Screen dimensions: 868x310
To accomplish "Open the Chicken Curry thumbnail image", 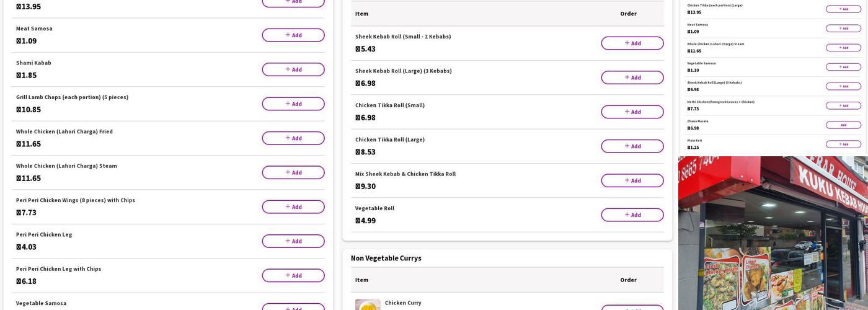I will pyautogui.click(x=368, y=305).
